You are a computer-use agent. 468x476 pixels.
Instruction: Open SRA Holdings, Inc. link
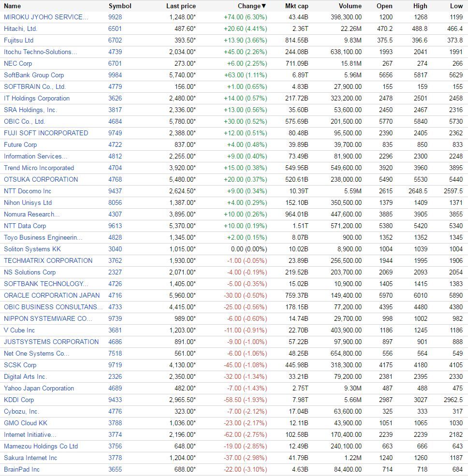(30, 110)
